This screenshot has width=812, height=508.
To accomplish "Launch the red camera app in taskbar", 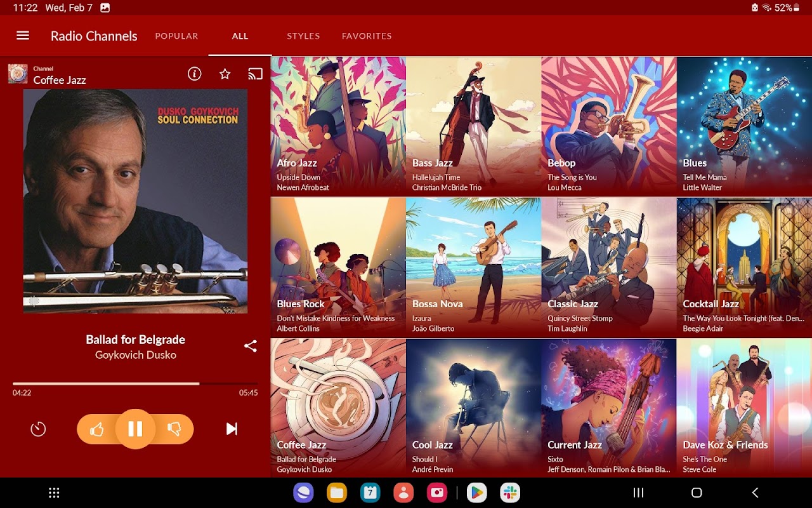I will (x=437, y=493).
